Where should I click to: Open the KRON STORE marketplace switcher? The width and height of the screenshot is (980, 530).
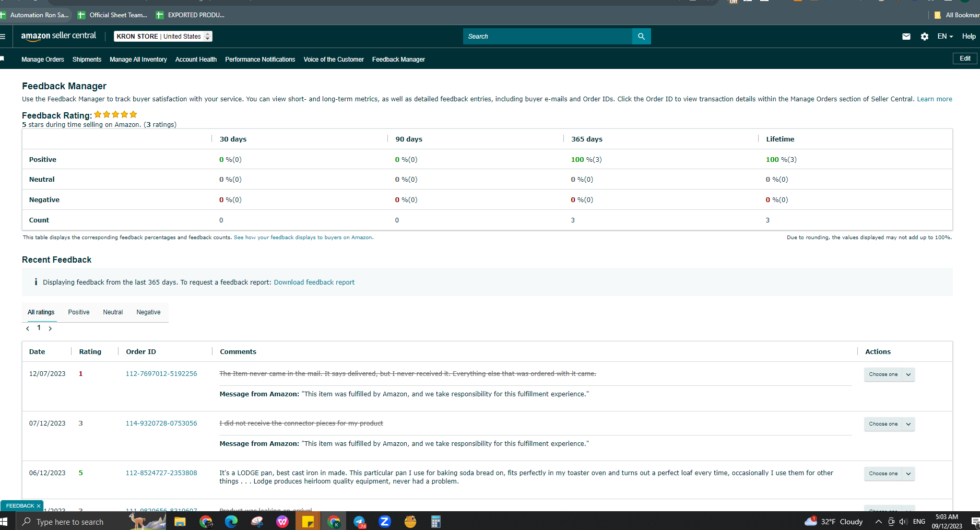tap(163, 37)
